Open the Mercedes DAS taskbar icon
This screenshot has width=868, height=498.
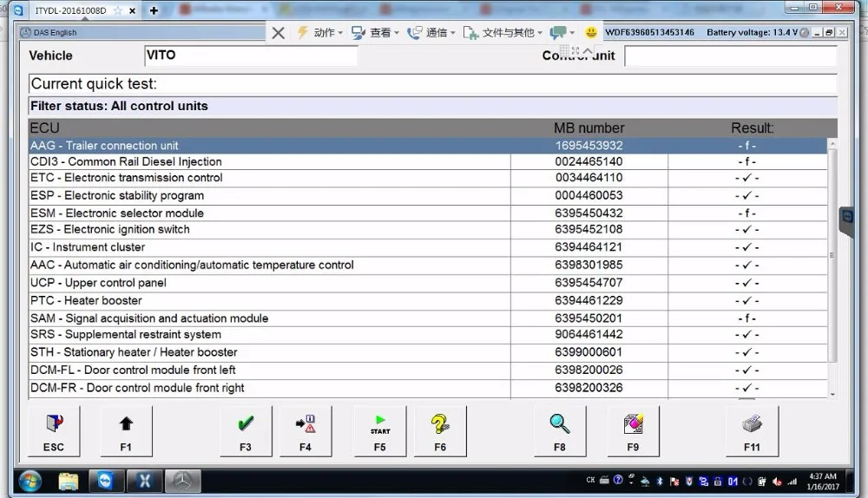point(182,481)
